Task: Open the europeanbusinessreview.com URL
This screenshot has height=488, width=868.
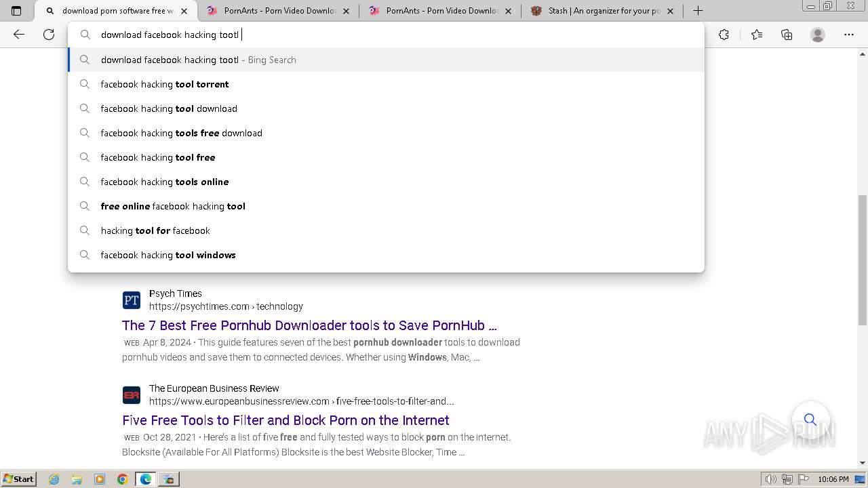Action: pyautogui.click(x=302, y=401)
